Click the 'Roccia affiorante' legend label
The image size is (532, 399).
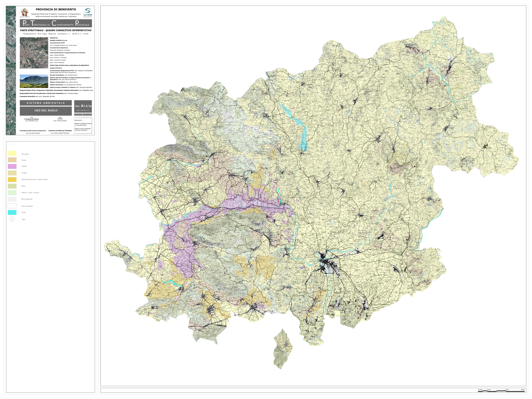[x=27, y=199]
